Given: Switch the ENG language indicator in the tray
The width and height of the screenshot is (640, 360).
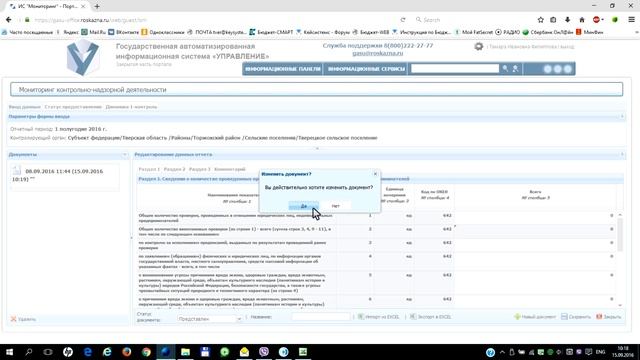Looking at the screenshot, I should pyautogui.click(x=600, y=352).
